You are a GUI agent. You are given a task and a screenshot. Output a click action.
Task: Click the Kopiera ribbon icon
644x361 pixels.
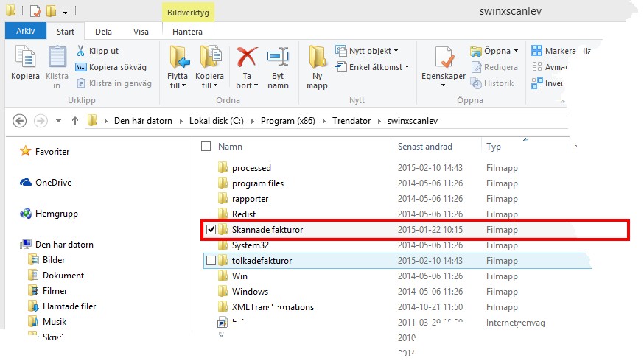click(x=25, y=57)
